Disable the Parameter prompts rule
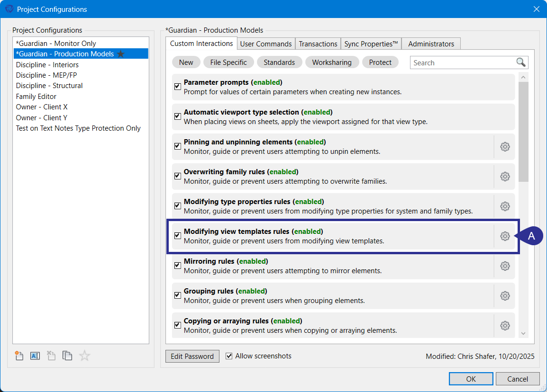 coord(177,86)
